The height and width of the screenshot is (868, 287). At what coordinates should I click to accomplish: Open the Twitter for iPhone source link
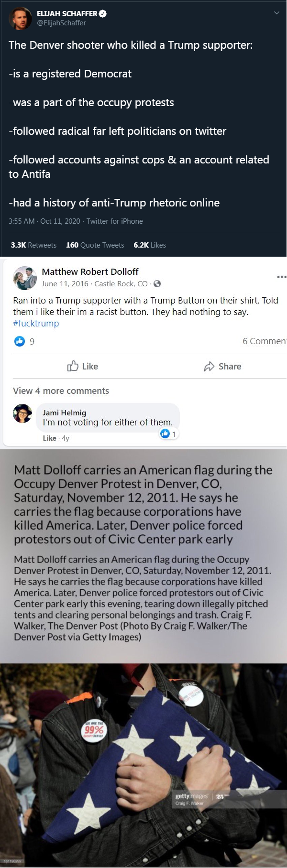coord(114,221)
